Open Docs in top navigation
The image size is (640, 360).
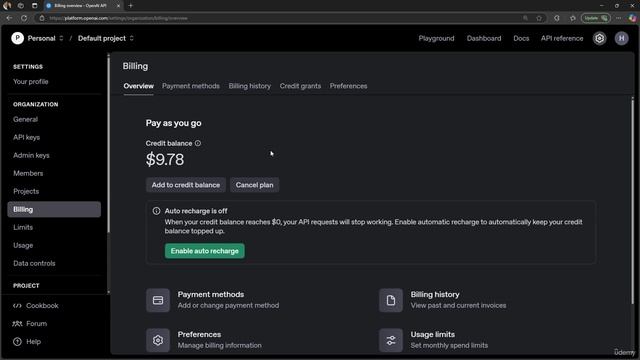pyautogui.click(x=521, y=38)
